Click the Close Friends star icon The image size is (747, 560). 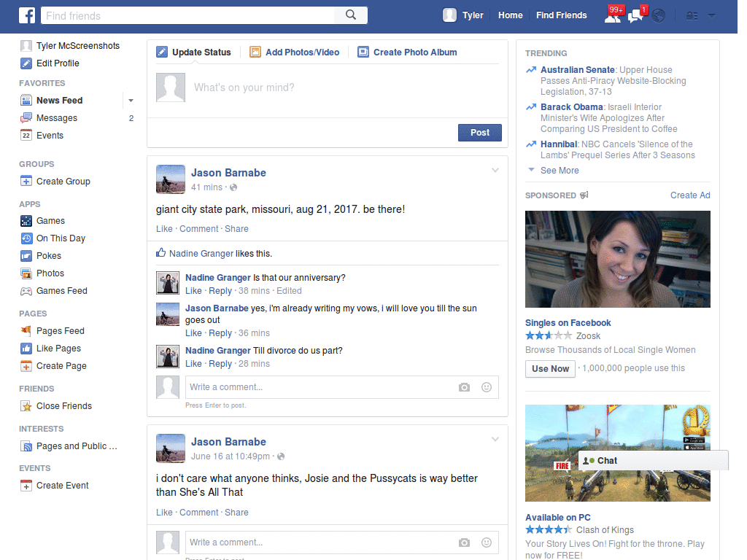coord(26,406)
